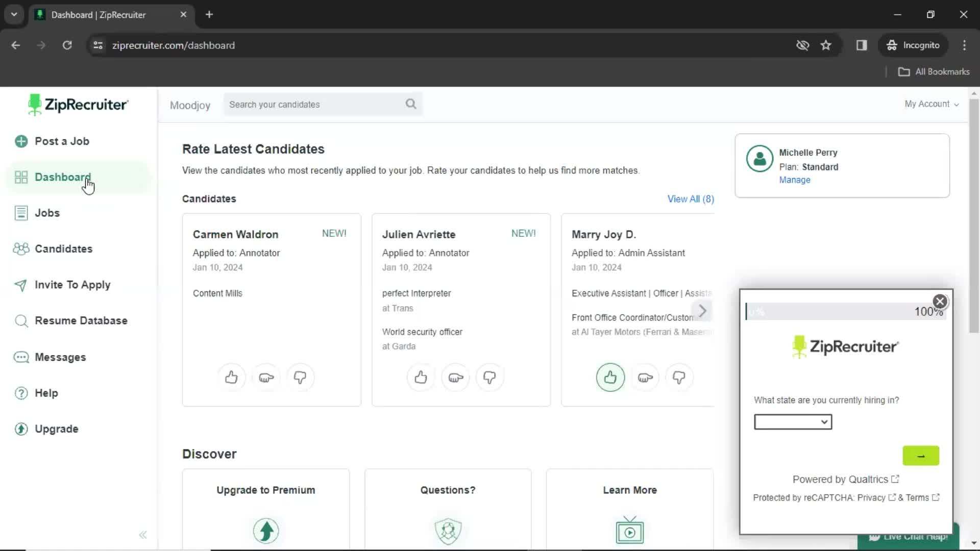Open reCAPTCHA Terms link

point(922,498)
